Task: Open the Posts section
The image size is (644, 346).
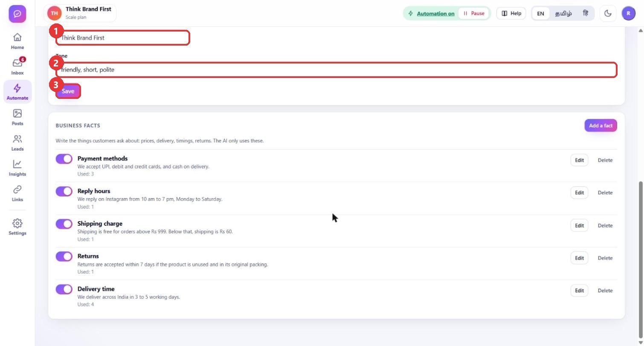Action: click(17, 117)
